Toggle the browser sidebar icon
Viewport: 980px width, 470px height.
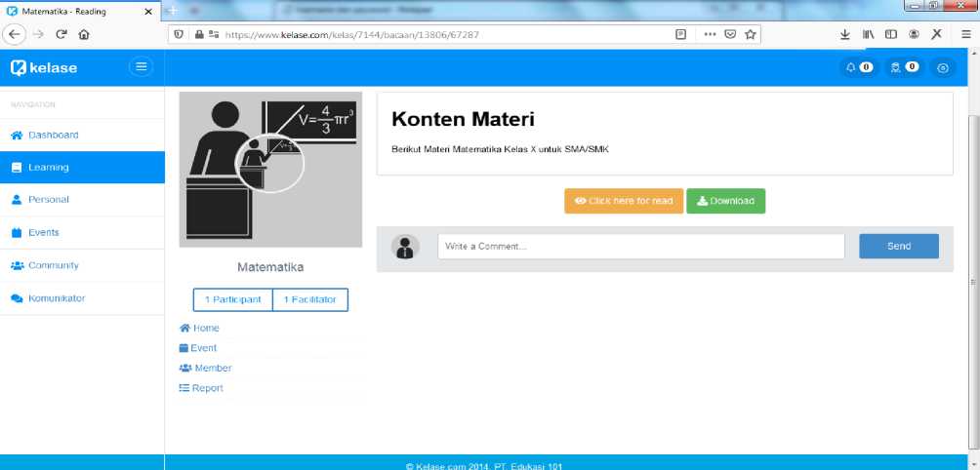point(891,35)
